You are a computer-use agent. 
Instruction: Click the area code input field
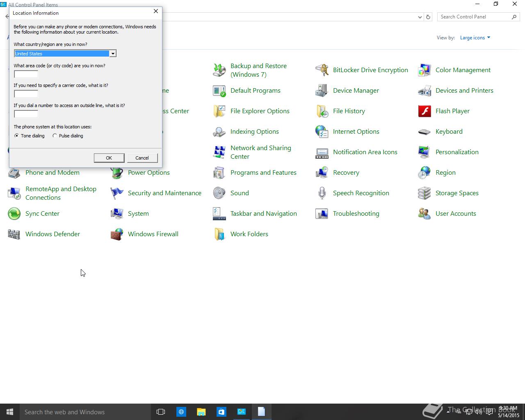point(26,74)
